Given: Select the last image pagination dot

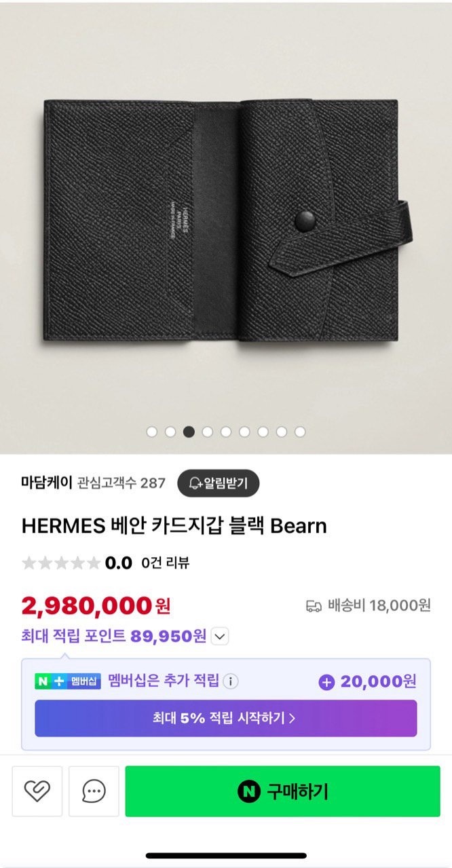Looking at the screenshot, I should [300, 432].
